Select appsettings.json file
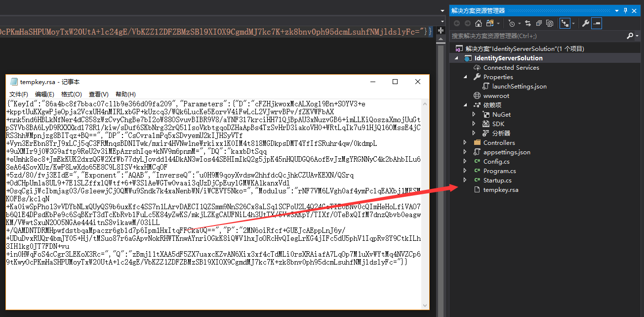The width and height of the screenshot is (644, 317). 507,152
